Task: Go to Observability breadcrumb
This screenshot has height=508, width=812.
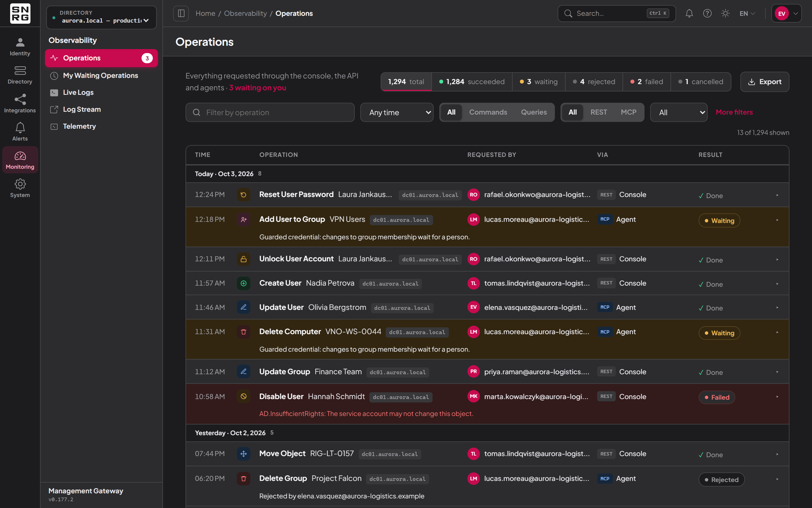Action: coord(245,14)
